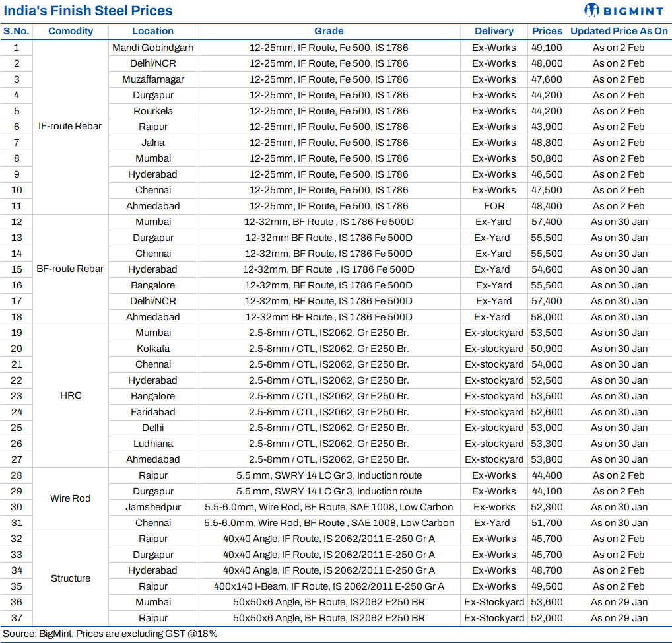Image resolution: width=672 pixels, height=643 pixels.
Task: Click the Structure commodity cell
Action: 71,578
